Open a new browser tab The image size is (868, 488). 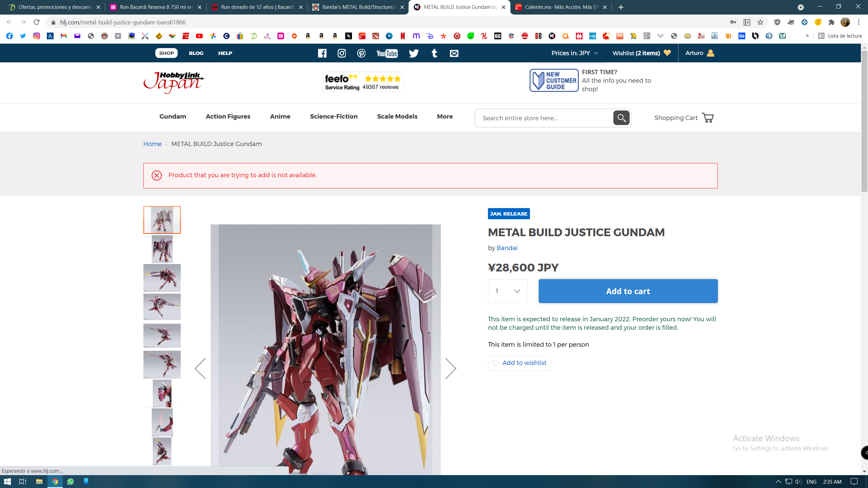[621, 7]
